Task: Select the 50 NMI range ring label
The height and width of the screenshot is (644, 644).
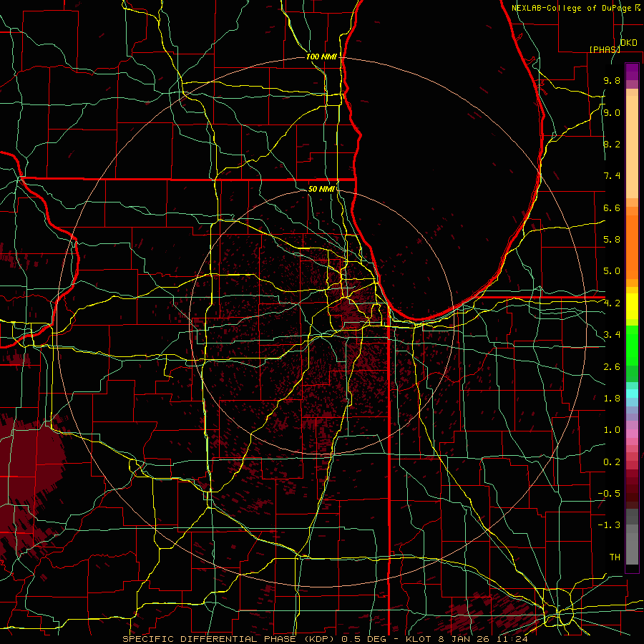Action: pyautogui.click(x=321, y=189)
